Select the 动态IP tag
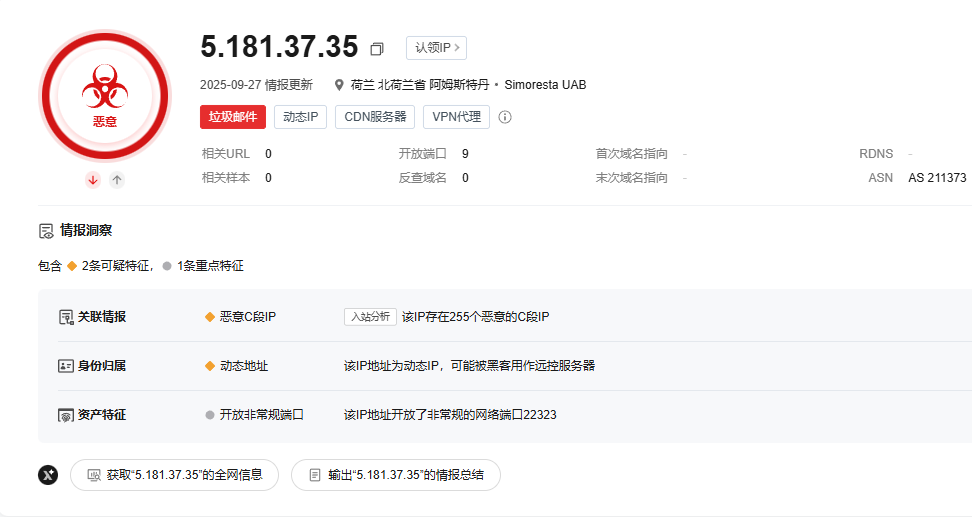The image size is (972, 517). click(300, 117)
